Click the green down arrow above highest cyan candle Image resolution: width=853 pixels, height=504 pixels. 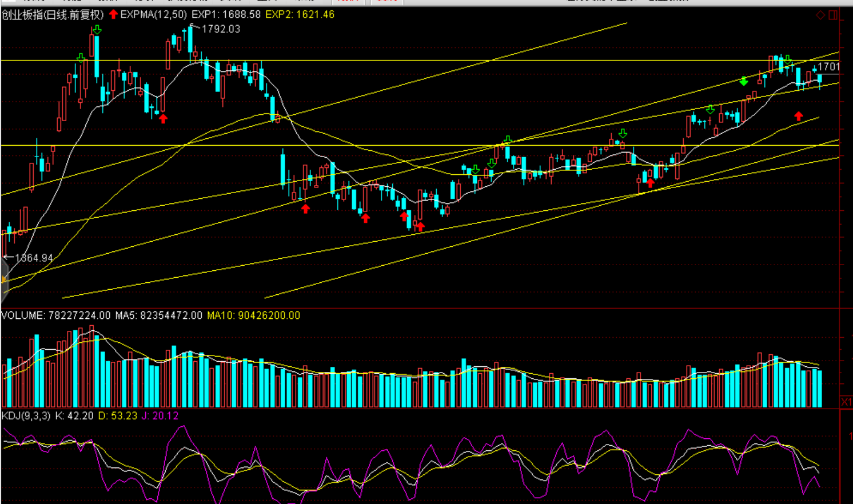tap(97, 30)
